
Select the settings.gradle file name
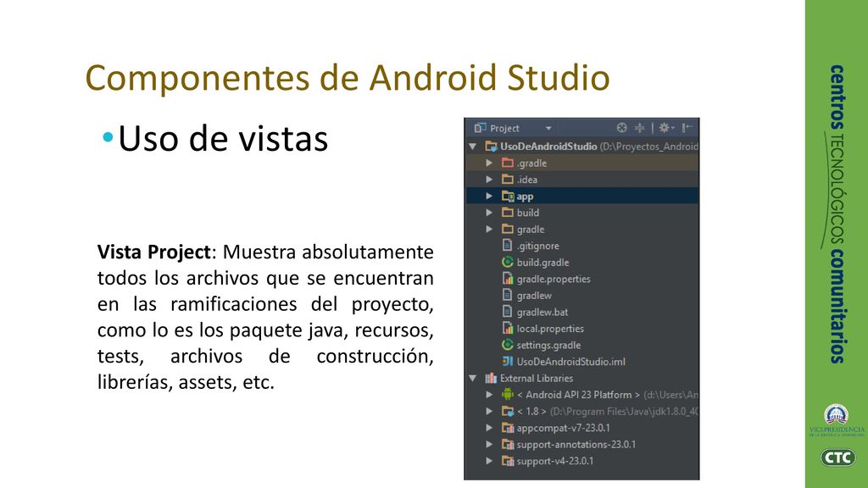tap(548, 346)
